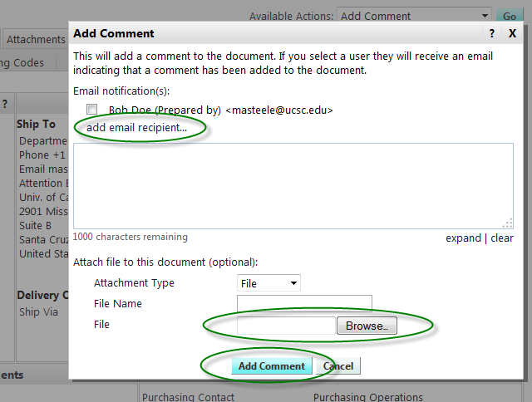Click the help question mark icon in dialog header

[492, 33]
